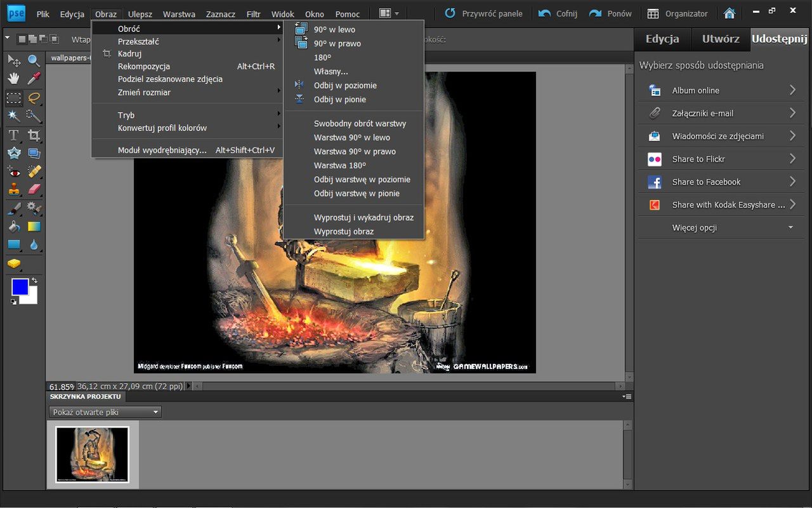This screenshot has width=812, height=508.
Task: Select Kadruj in Obraz menu
Action: point(187,54)
